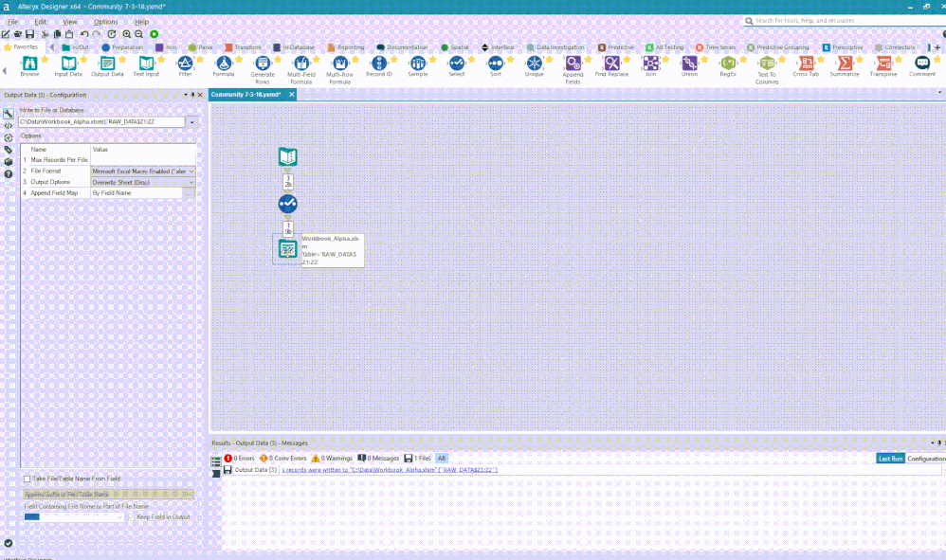Select the Multi-Field Formula tool
This screenshot has width=946, height=560.
[x=301, y=70]
